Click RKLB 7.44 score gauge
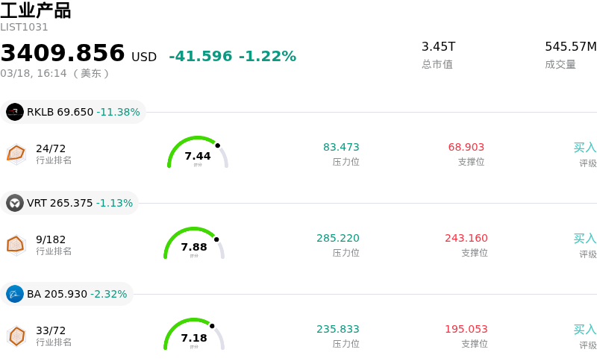This screenshot has height=364, width=597. coord(197,153)
